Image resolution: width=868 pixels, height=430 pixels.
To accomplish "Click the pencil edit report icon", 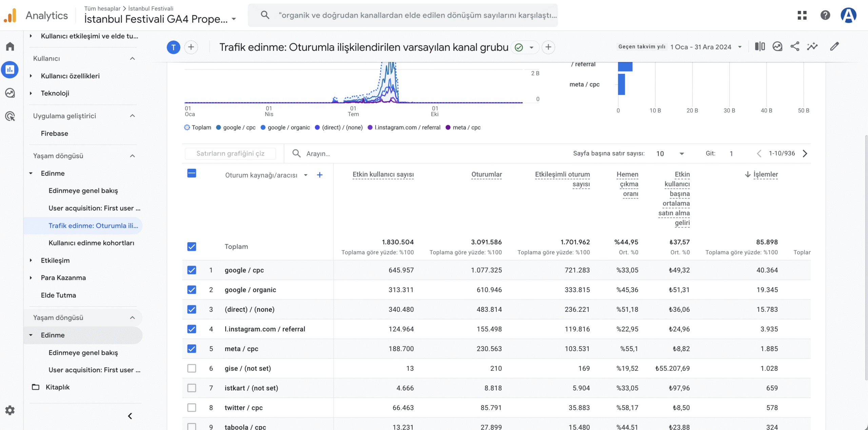I will [834, 46].
